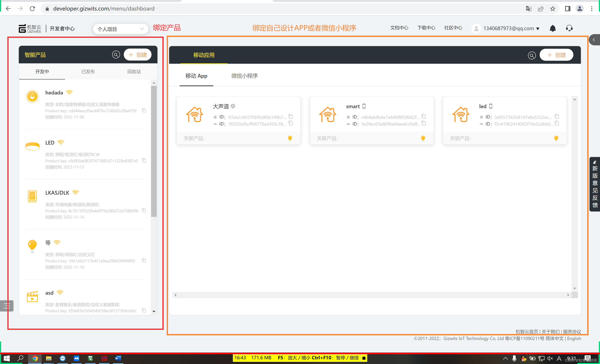This screenshot has height=364, width=600.
Task: Bookmark page with star icon
Action: pos(553,9)
